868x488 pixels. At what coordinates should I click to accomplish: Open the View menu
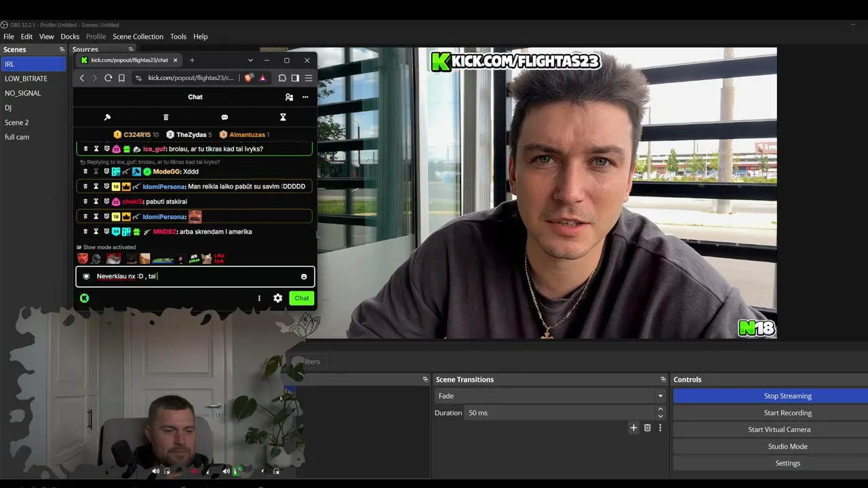47,37
